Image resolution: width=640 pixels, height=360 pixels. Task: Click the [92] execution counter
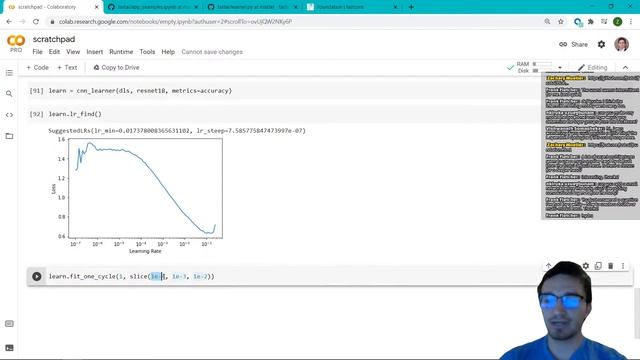pos(36,114)
